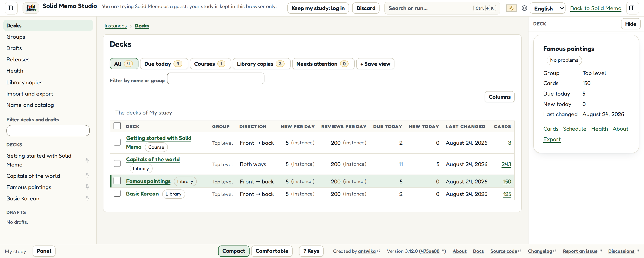Click the + Save view button

point(375,64)
